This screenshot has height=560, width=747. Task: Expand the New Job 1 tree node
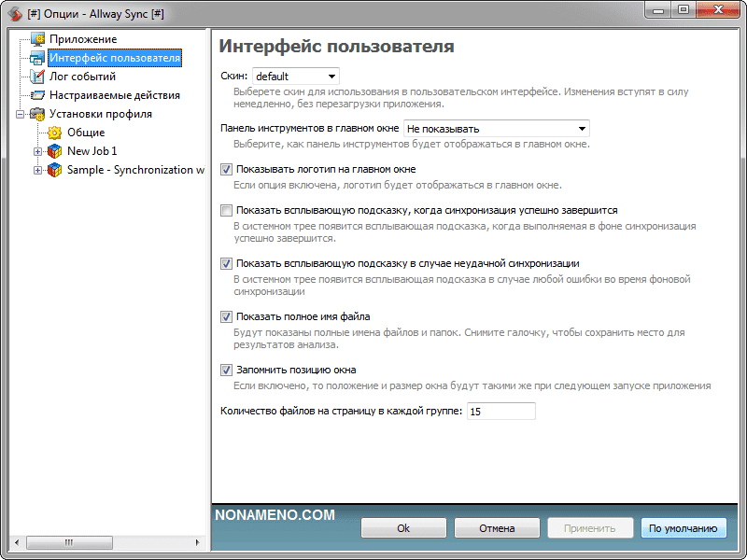38,151
